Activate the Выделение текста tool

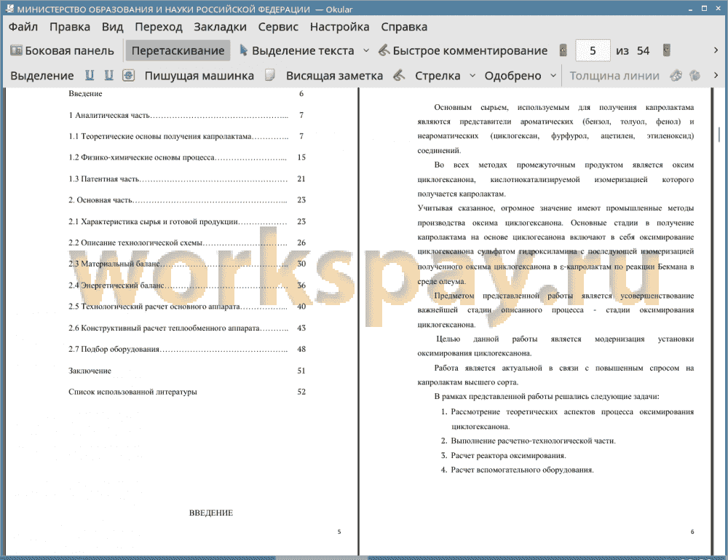pyautogui.click(x=297, y=51)
